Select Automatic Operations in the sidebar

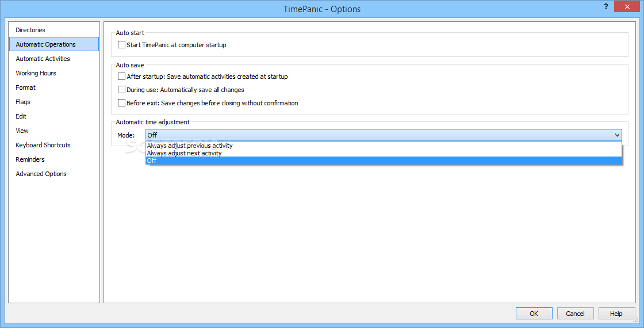[54, 44]
